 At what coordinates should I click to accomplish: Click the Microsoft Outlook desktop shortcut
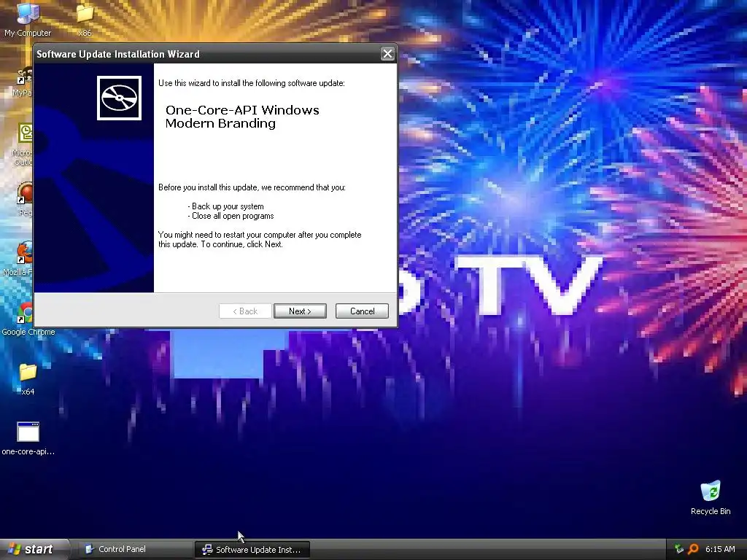[x=22, y=145]
